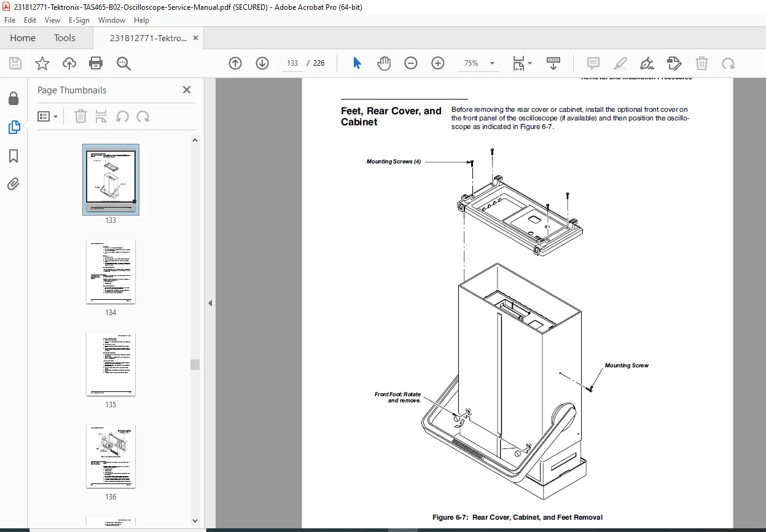This screenshot has height=532, width=766.
Task: Open the File menu
Action: pos(10,20)
